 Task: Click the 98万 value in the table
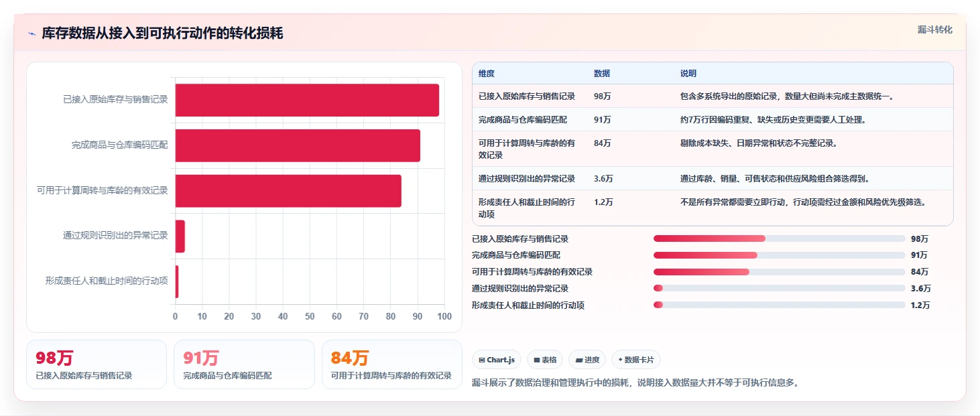click(x=602, y=96)
